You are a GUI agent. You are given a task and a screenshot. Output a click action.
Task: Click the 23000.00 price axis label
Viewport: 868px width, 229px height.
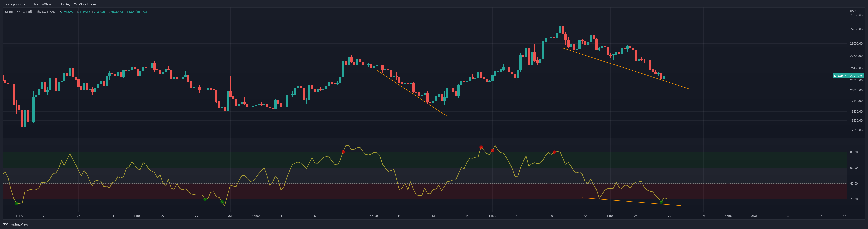(x=856, y=44)
